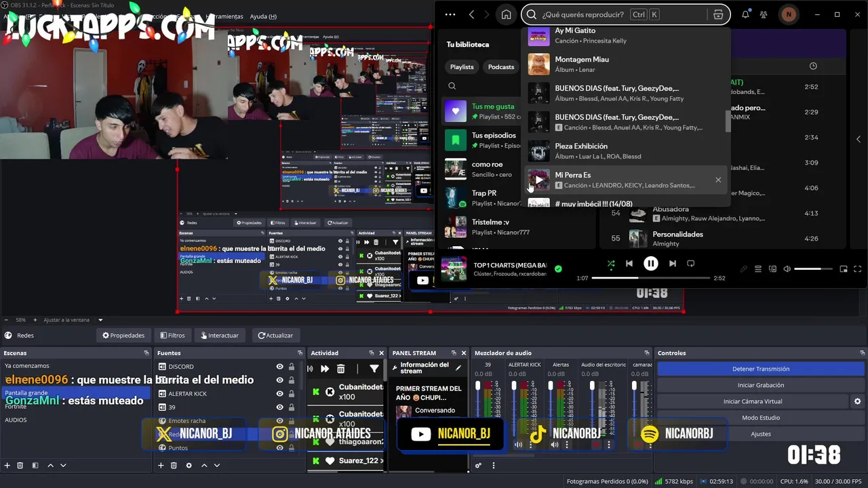
Task: Toggle repeat in Spotify player
Action: (690, 264)
